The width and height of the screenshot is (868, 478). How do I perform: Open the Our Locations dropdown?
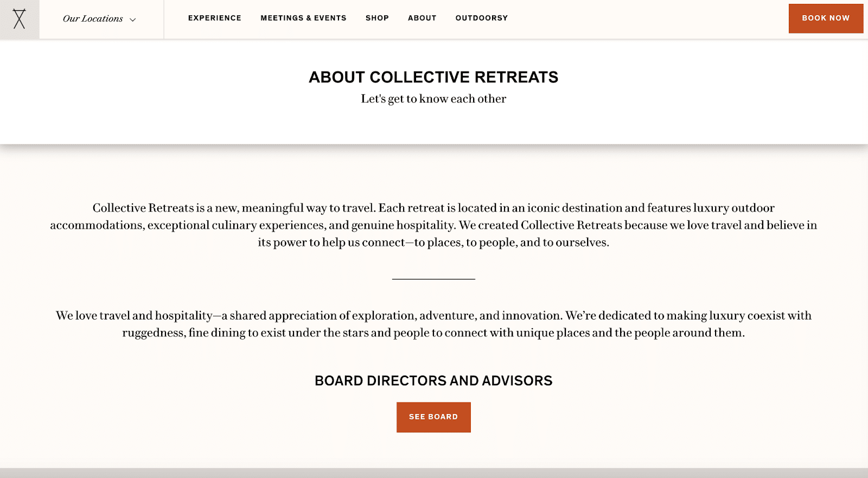coord(93,19)
